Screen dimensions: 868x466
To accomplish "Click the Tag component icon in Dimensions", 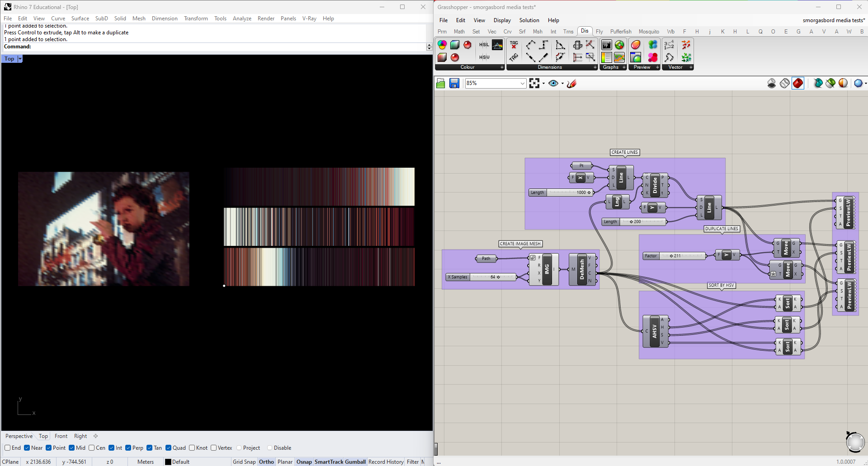I will [x=514, y=45].
